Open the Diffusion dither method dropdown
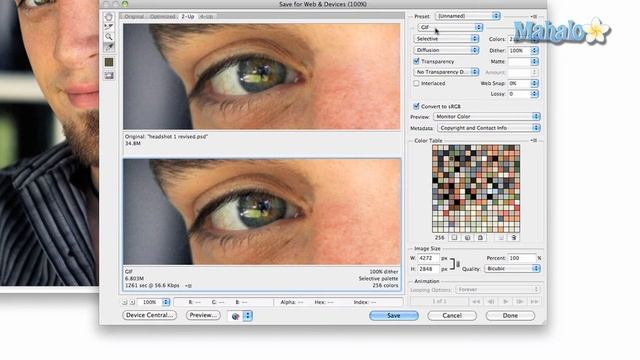Image resolution: width=640 pixels, height=360 pixels. coord(446,50)
